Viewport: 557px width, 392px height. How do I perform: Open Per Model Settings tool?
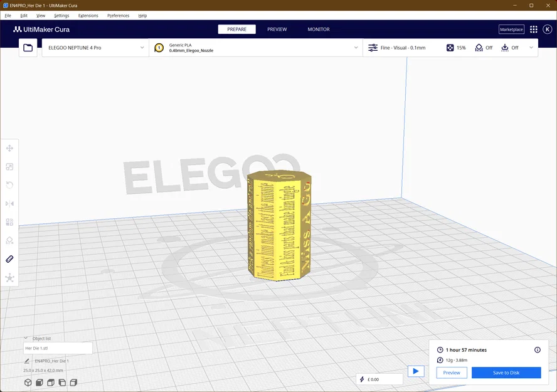[9, 222]
